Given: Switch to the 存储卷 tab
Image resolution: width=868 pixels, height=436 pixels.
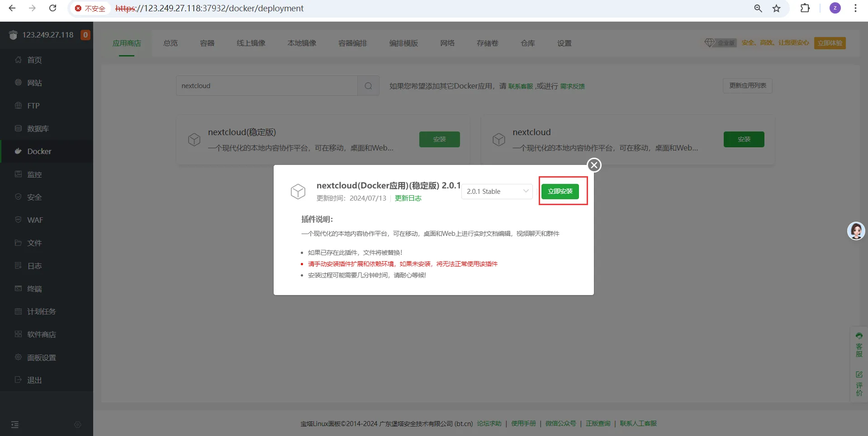Looking at the screenshot, I should (488, 43).
